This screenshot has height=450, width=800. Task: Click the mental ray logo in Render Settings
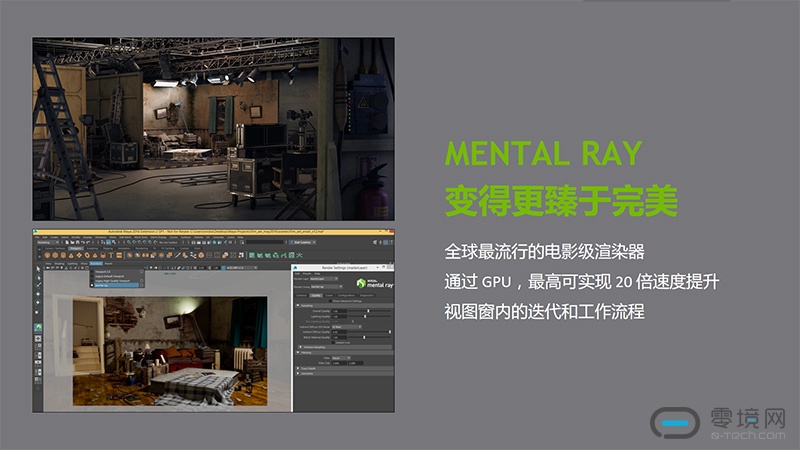pos(375,284)
